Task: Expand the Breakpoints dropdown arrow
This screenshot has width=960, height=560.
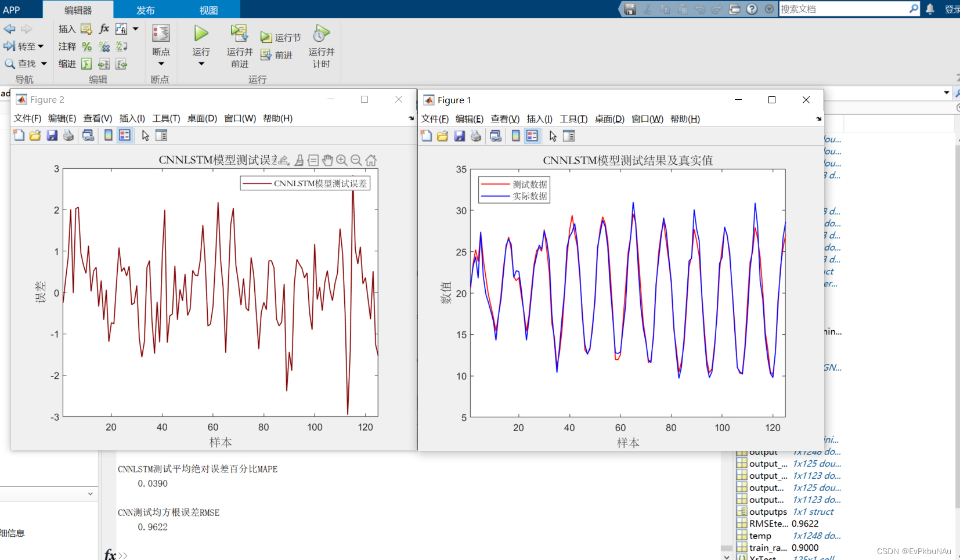Action: 161,64
